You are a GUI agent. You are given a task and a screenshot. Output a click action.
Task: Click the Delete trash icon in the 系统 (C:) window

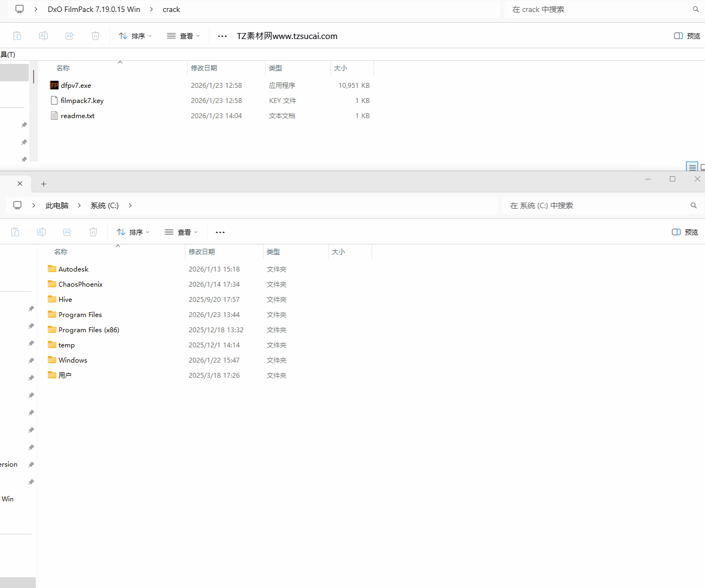pos(93,232)
